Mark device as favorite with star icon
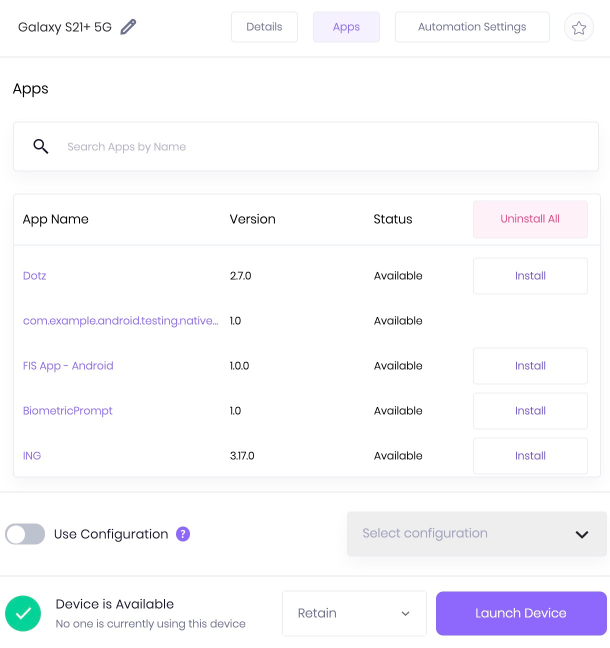Viewport: 610px width, 648px height. click(x=579, y=27)
